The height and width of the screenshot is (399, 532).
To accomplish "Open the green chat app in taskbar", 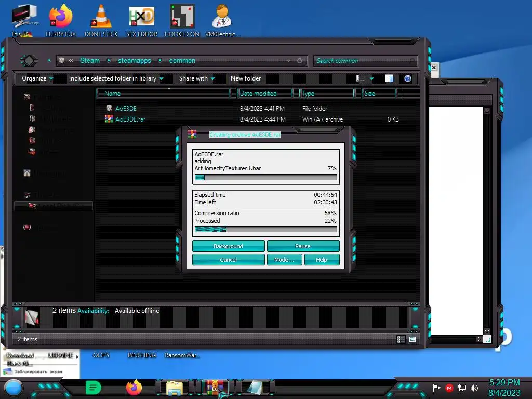I will (94, 388).
